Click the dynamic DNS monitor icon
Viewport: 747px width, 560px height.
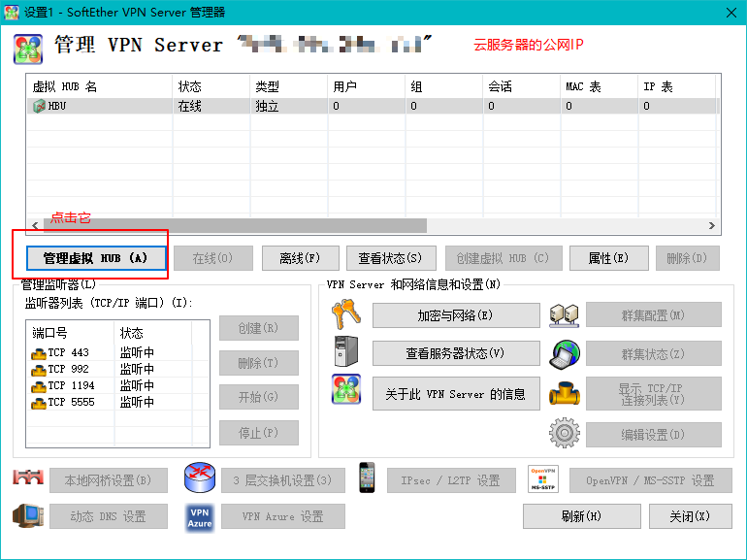point(28,515)
